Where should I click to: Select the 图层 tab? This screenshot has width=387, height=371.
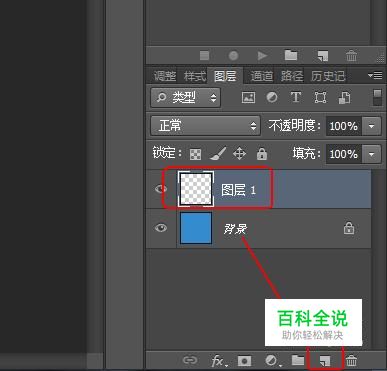coord(225,76)
